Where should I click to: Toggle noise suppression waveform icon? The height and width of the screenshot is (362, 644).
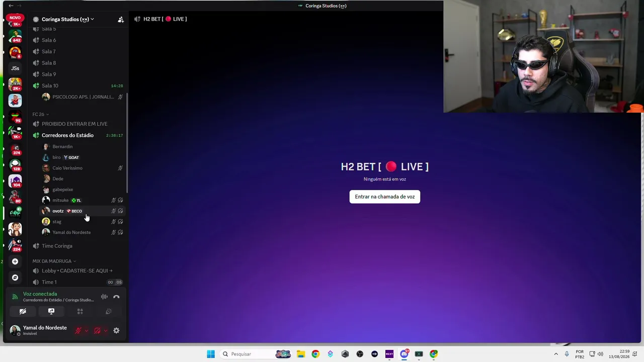point(104,297)
